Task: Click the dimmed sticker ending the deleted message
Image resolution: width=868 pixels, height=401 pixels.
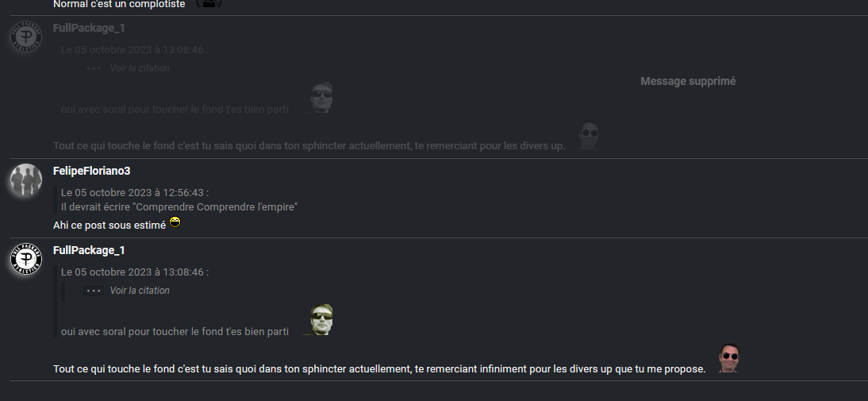Action: tap(588, 136)
